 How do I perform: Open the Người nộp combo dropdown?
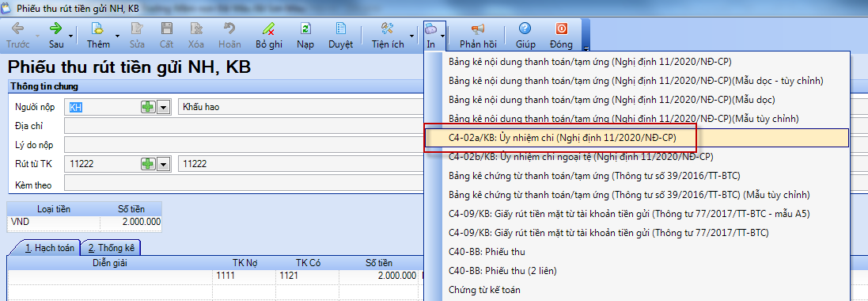(x=163, y=107)
